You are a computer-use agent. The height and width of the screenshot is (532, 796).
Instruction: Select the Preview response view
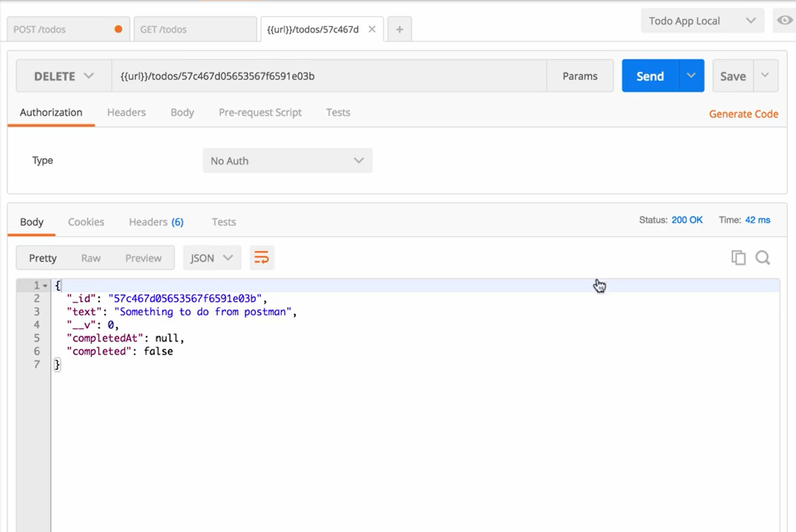tap(143, 258)
